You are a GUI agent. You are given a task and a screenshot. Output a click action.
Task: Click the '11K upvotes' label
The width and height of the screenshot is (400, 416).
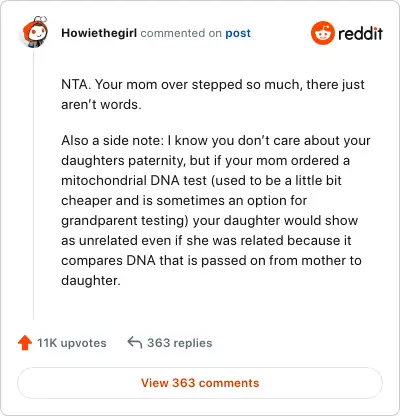[72, 343]
